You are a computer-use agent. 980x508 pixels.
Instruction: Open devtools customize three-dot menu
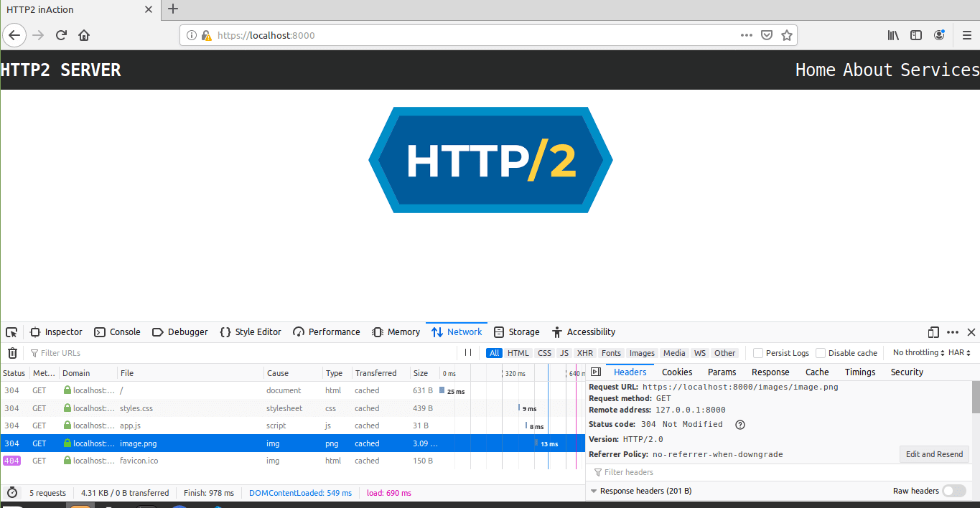tap(953, 332)
